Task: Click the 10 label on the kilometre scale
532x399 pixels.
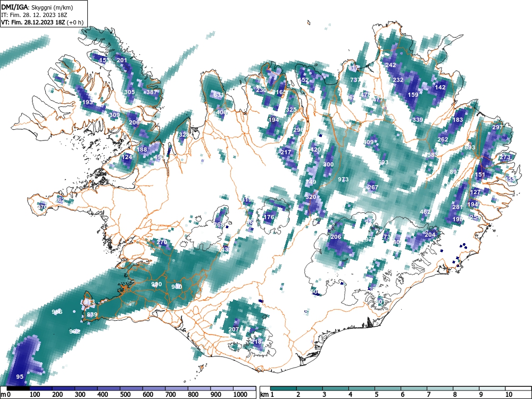Action: tap(508, 395)
